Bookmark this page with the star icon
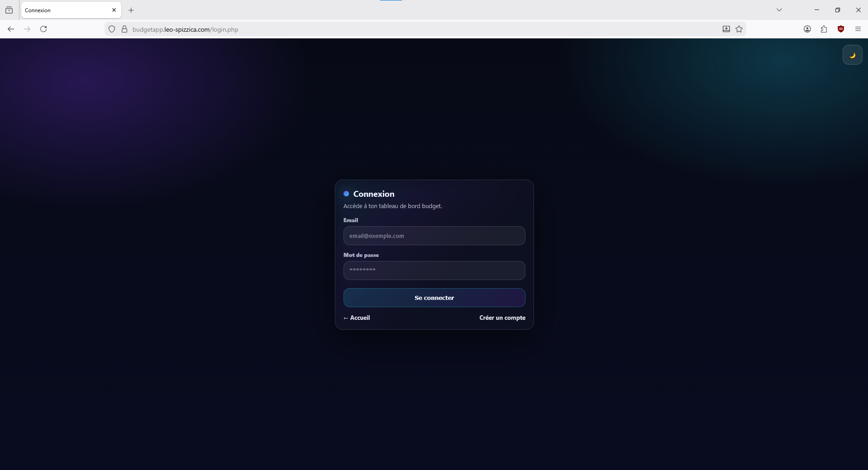868x470 pixels. pos(739,29)
